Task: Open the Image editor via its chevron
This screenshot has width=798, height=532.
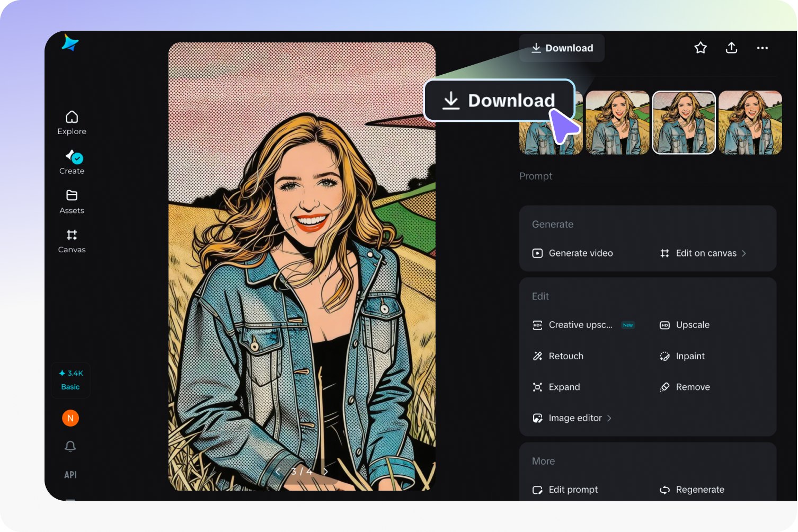Action: (x=608, y=418)
